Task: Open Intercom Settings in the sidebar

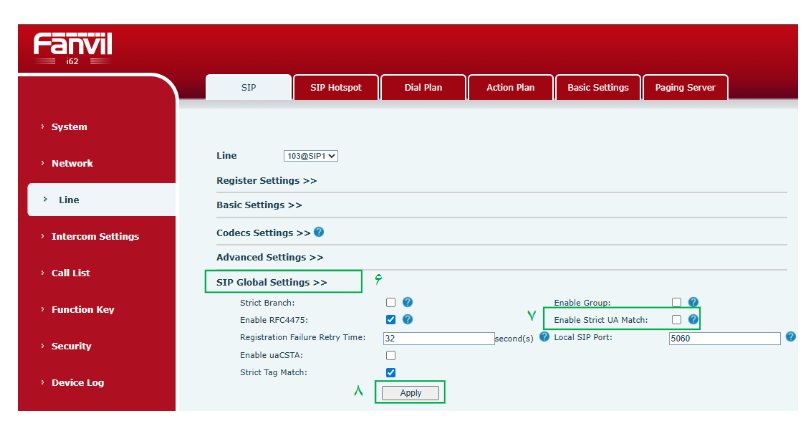Action: (95, 236)
